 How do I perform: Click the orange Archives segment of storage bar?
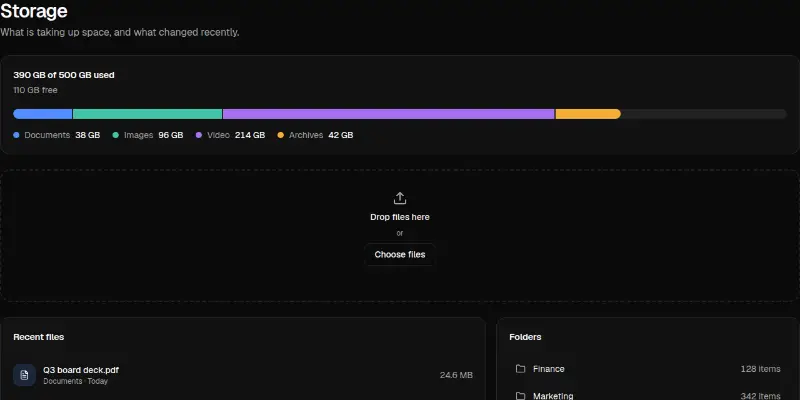pos(588,114)
